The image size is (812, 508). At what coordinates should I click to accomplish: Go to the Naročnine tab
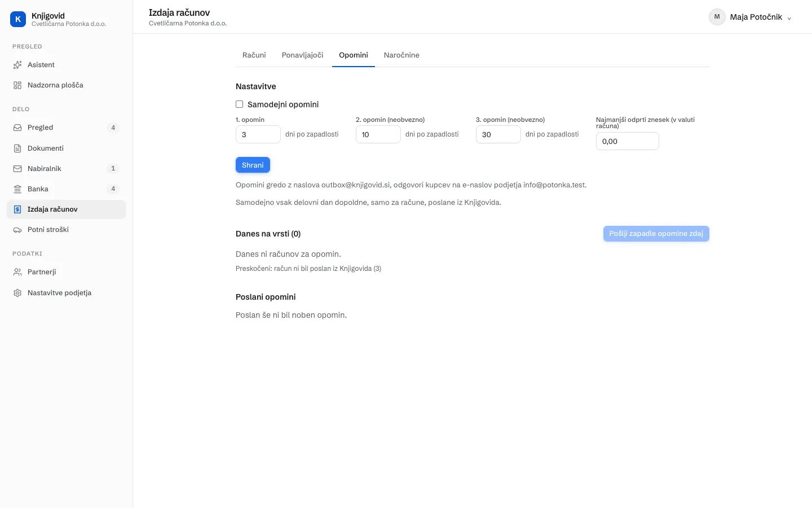[x=401, y=55]
